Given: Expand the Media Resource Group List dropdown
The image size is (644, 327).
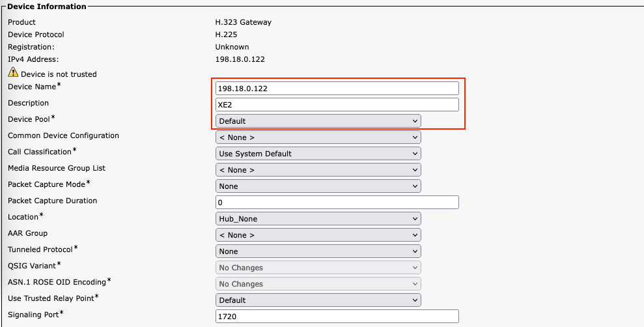Looking at the screenshot, I should tap(318, 170).
